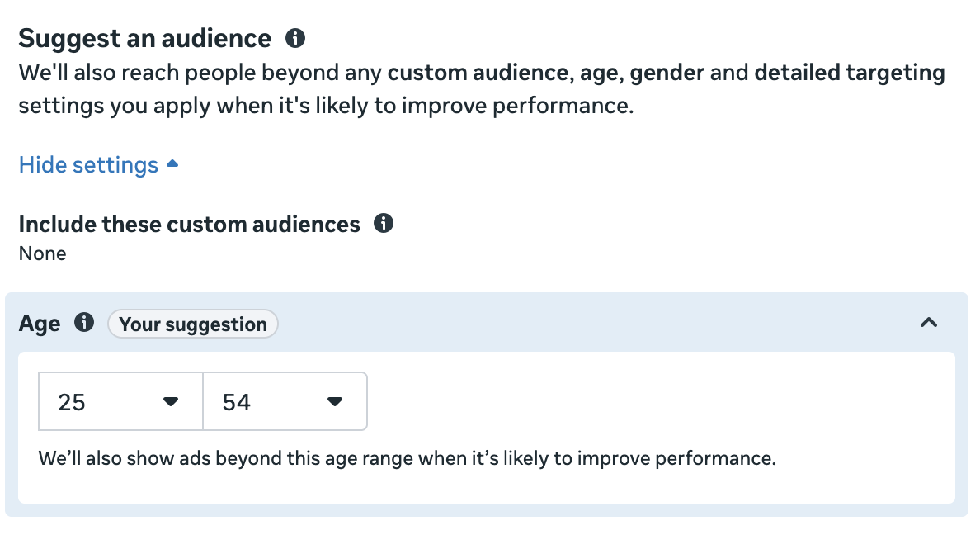Image resolution: width=980 pixels, height=535 pixels.
Task: Open the minimum age dropdown showing 25
Action: click(x=120, y=402)
